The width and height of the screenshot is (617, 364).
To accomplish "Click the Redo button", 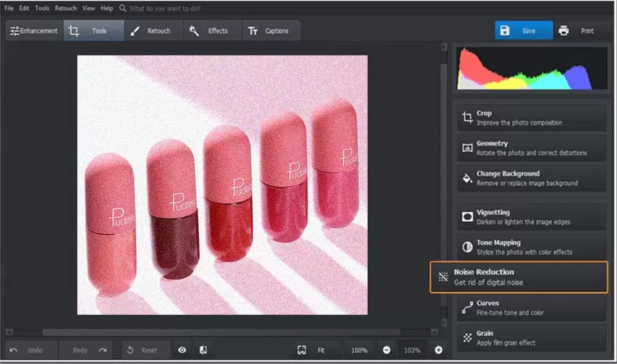I will tap(86, 350).
